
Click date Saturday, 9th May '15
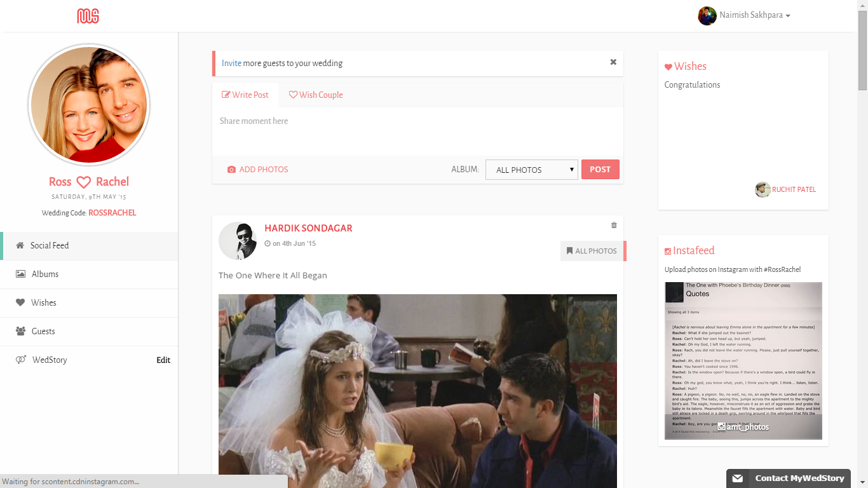(89, 197)
